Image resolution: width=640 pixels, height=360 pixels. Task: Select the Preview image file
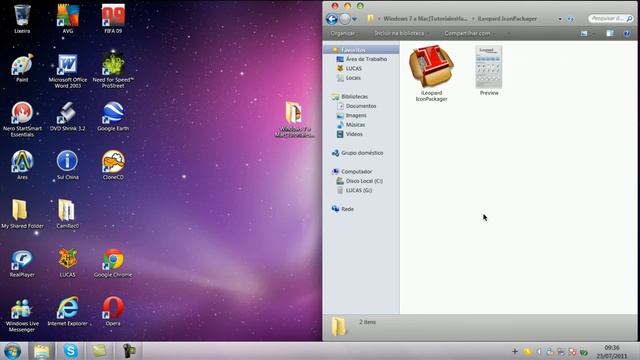tap(489, 71)
